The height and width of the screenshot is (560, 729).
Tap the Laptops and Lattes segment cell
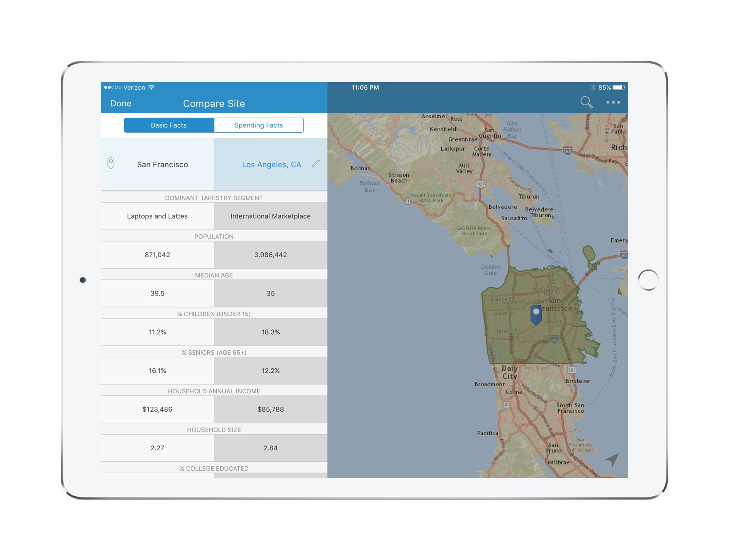pyautogui.click(x=157, y=216)
